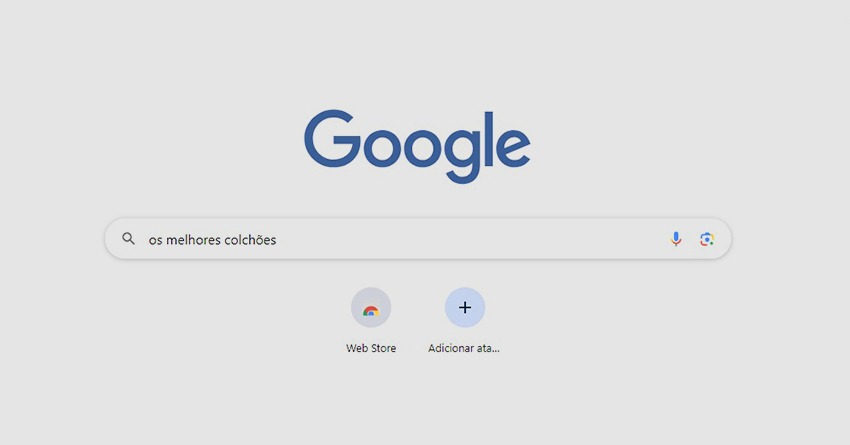The height and width of the screenshot is (445, 850).
Task: Open Google Lens image search icon
Action: click(x=707, y=239)
